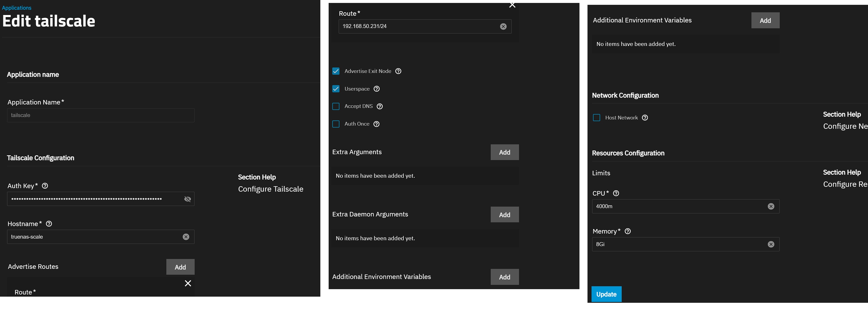The image size is (868, 310).
Task: Click the Resources Configuration heading
Action: (x=628, y=153)
